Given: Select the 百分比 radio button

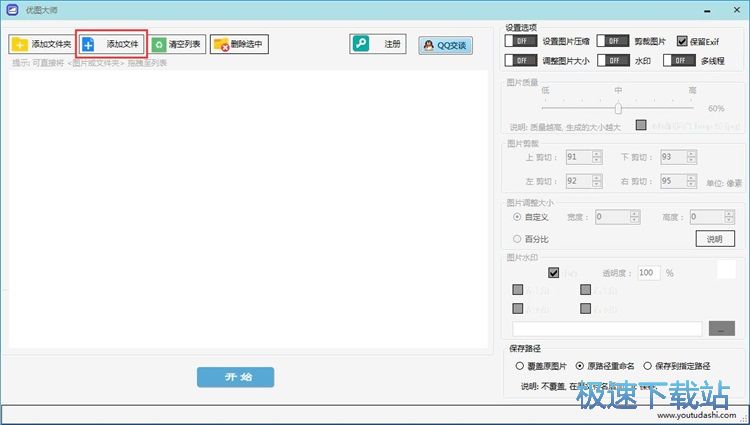Looking at the screenshot, I should tap(517, 239).
